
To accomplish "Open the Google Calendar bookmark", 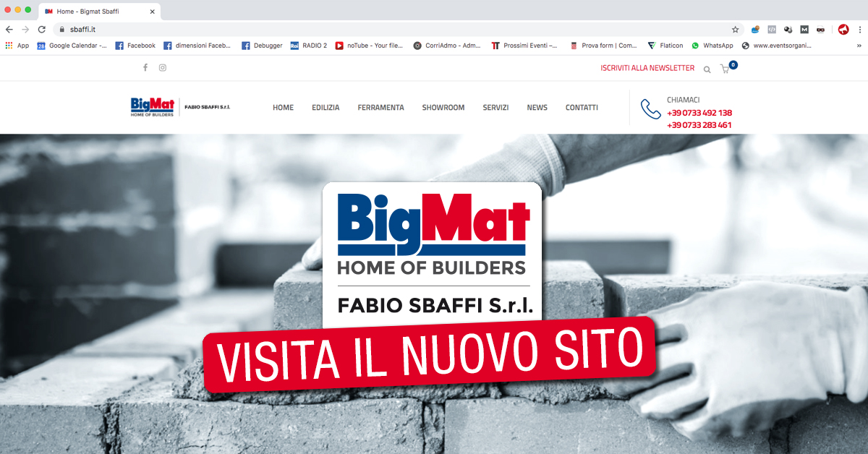I will coord(72,46).
